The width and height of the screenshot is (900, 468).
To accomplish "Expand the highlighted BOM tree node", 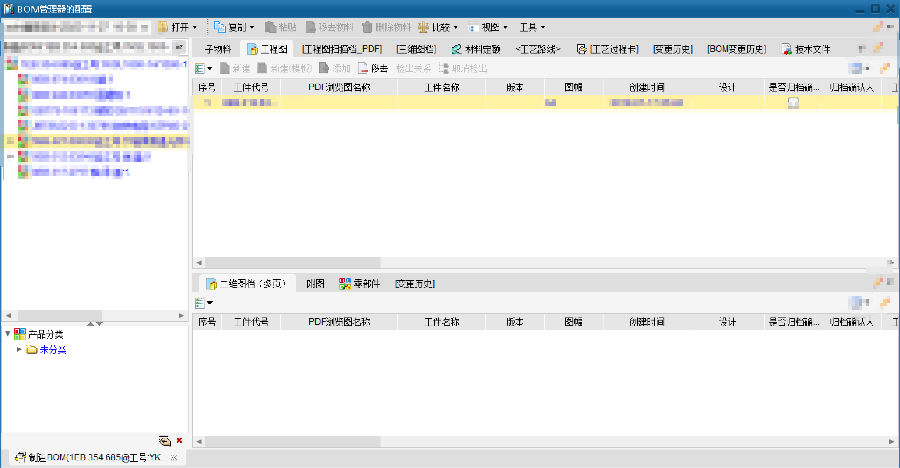I will tap(10, 141).
